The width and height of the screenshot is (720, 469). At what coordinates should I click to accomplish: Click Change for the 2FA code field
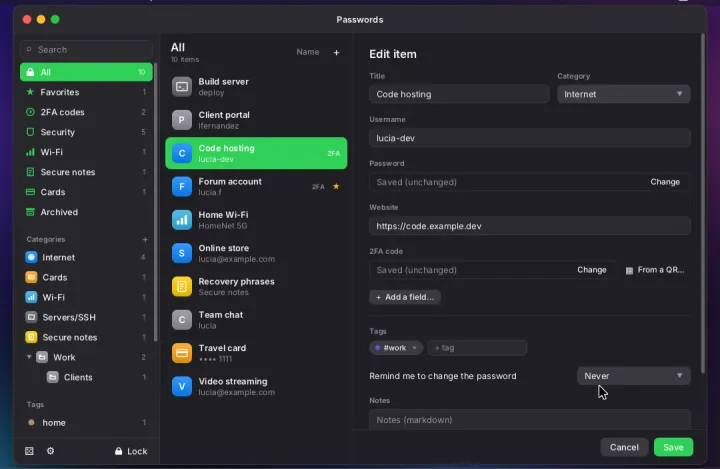(x=591, y=270)
